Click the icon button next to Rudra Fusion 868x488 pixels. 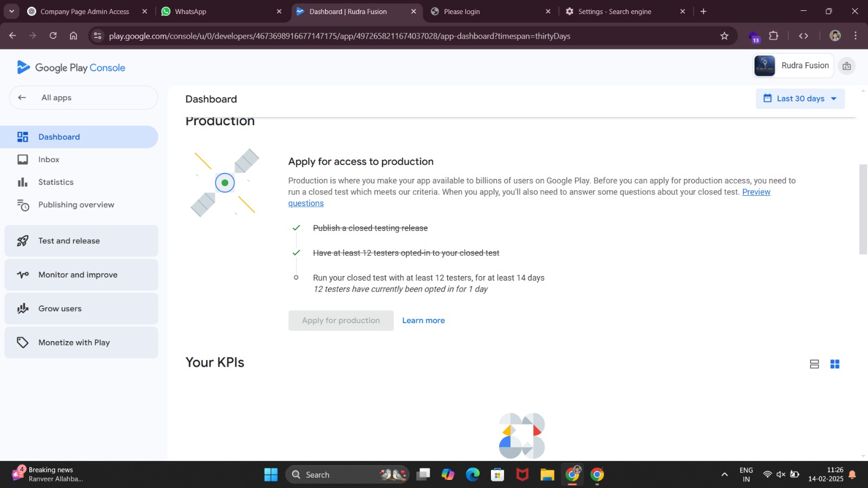[x=847, y=66]
